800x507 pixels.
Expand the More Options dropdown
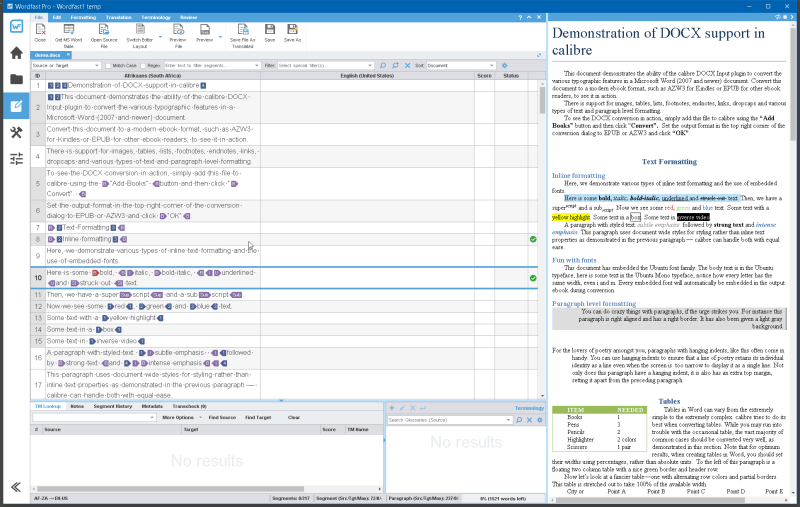coord(200,417)
